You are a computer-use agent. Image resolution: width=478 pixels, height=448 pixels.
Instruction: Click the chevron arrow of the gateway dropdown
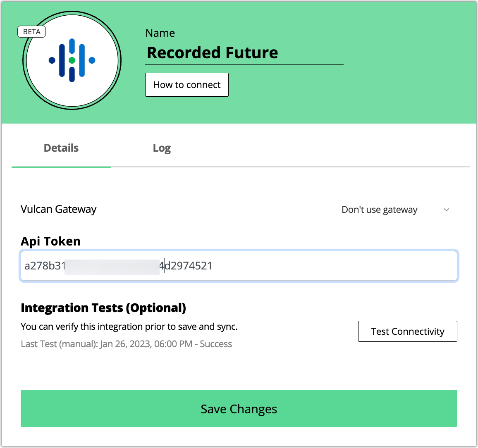(446, 210)
